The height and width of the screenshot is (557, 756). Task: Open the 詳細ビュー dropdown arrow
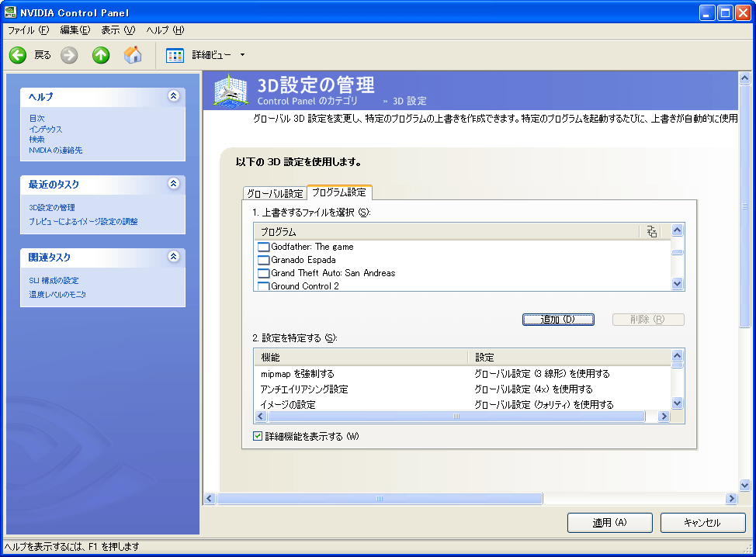coord(242,55)
